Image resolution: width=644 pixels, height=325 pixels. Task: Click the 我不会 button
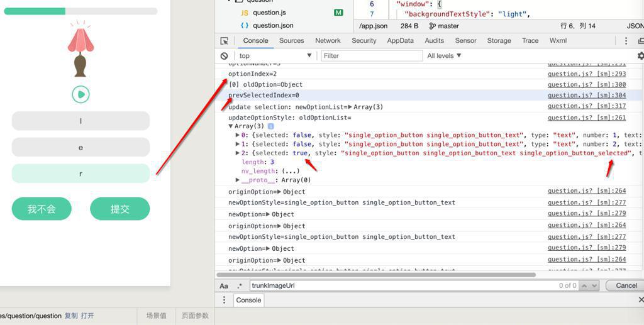(x=42, y=209)
